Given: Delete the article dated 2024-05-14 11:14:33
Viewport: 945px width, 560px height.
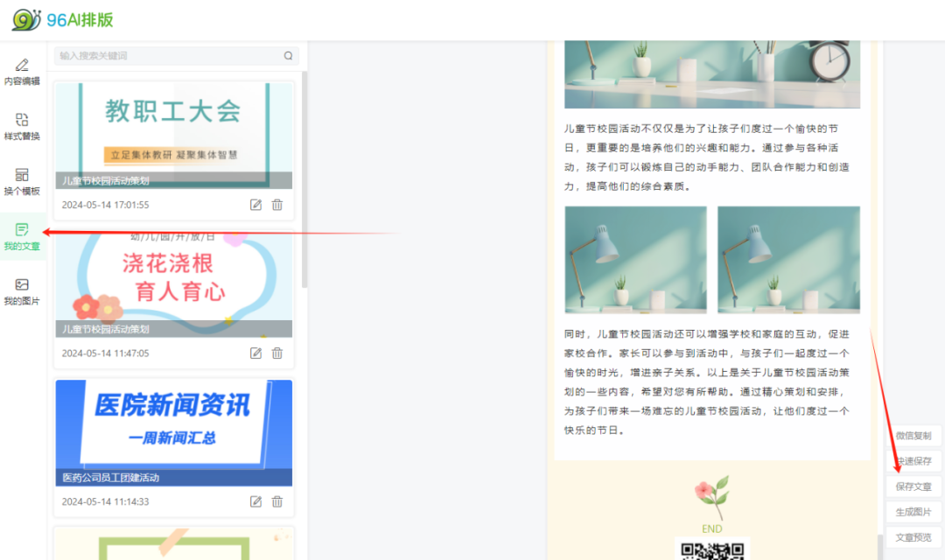Looking at the screenshot, I should (277, 501).
